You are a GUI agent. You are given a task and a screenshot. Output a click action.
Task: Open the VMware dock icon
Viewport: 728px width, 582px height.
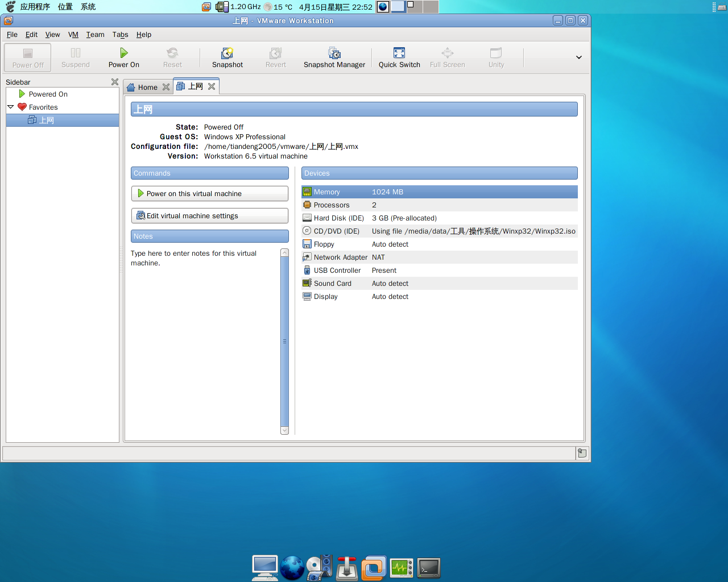point(374,567)
